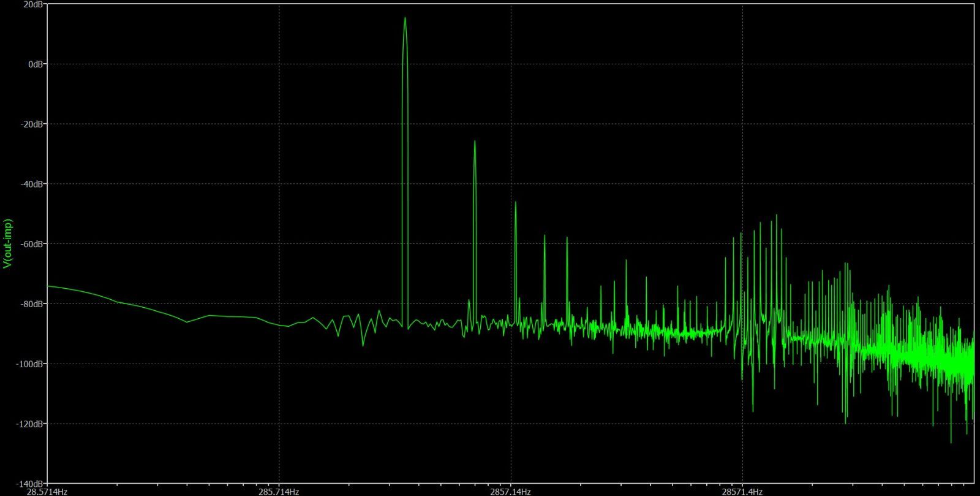The height and width of the screenshot is (496, 980).
Task: Click the 2857.14Hz frequency label
Action: click(x=510, y=492)
